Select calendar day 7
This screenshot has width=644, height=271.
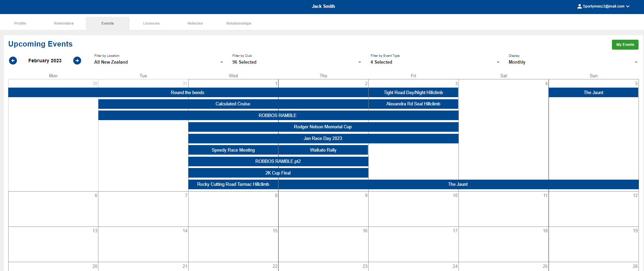[x=143, y=209]
